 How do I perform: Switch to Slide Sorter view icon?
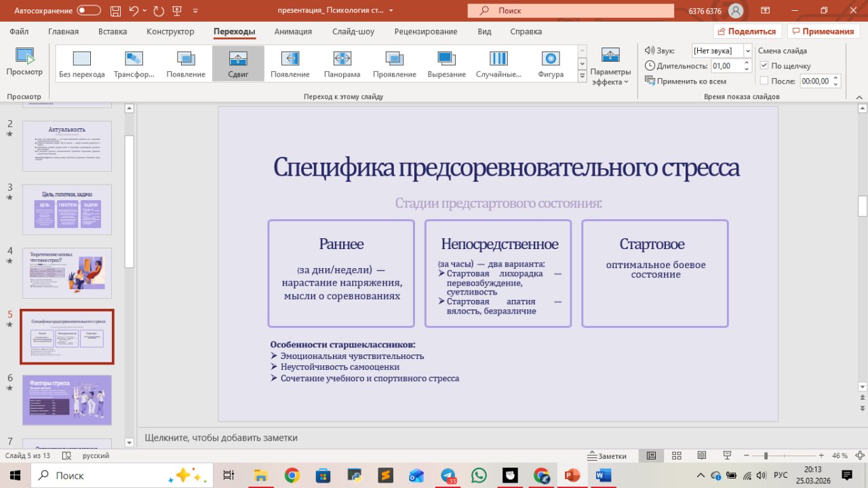click(676, 455)
